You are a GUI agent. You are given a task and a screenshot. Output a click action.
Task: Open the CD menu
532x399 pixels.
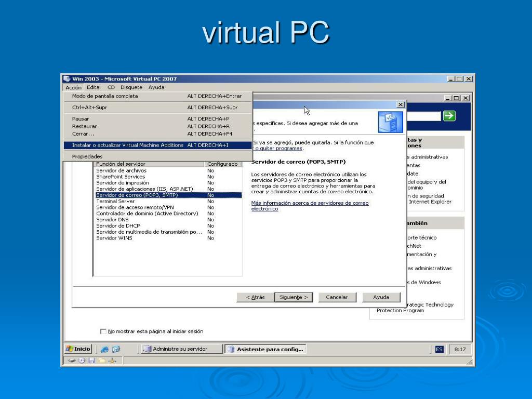point(111,87)
